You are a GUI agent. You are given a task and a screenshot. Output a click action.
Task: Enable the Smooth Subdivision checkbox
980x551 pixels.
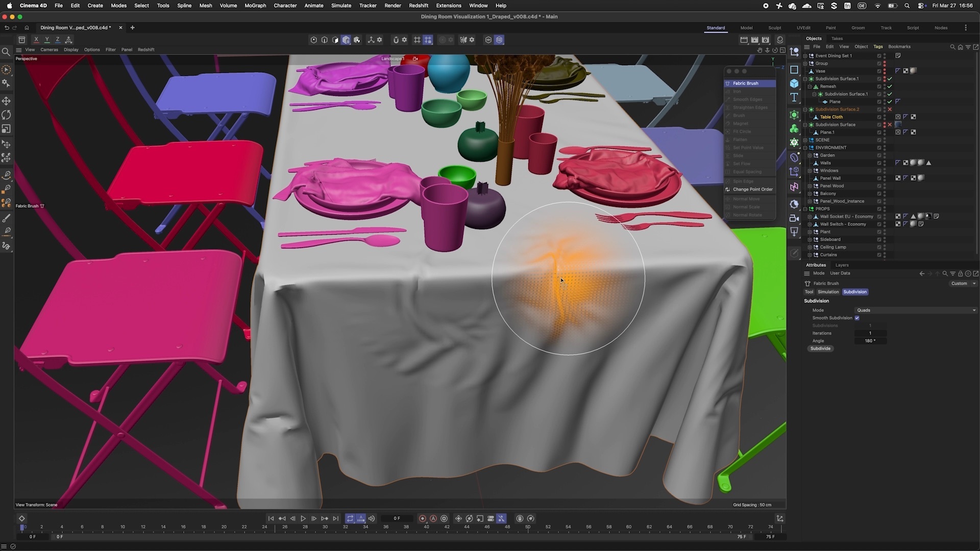(857, 317)
